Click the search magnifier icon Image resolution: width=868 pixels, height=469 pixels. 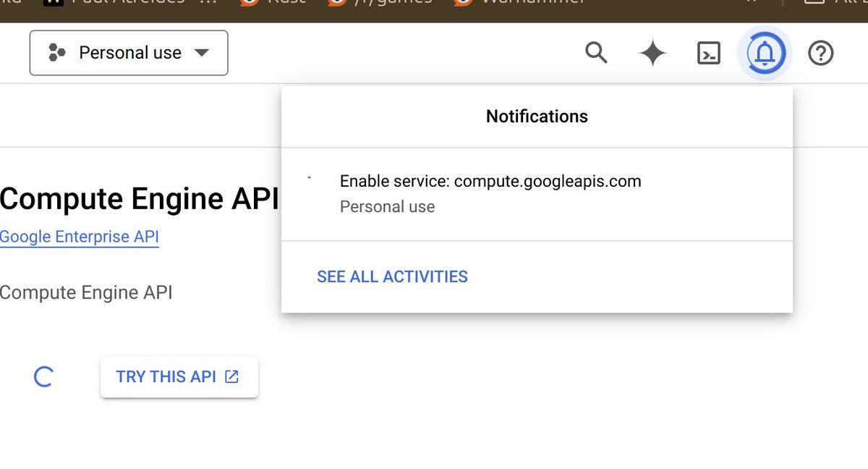596,53
